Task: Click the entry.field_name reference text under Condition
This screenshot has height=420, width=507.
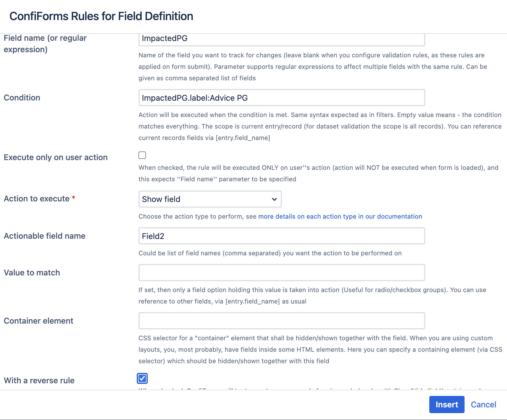Action: click(243, 138)
